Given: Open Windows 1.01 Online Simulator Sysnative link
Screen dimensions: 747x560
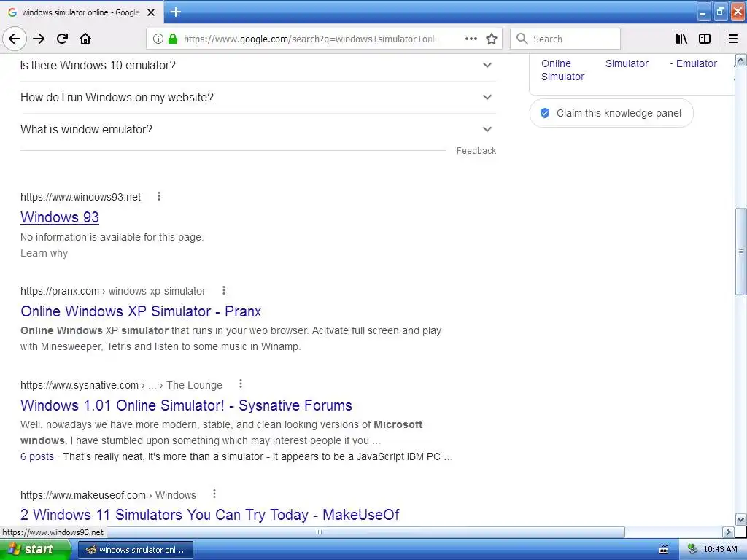Looking at the screenshot, I should click(x=186, y=405).
